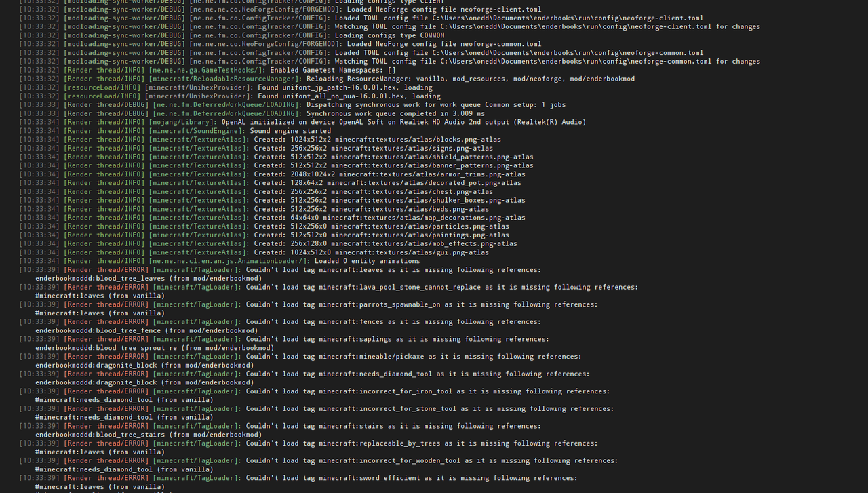Click the minecraft:needs_diamond_tool tag error line

click(x=304, y=374)
